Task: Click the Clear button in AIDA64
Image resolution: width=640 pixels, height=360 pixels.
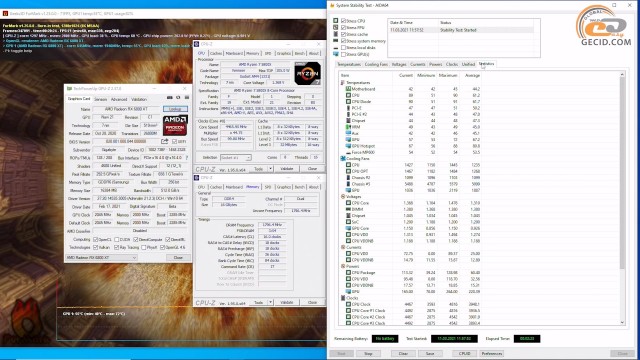Action: pos(403,353)
